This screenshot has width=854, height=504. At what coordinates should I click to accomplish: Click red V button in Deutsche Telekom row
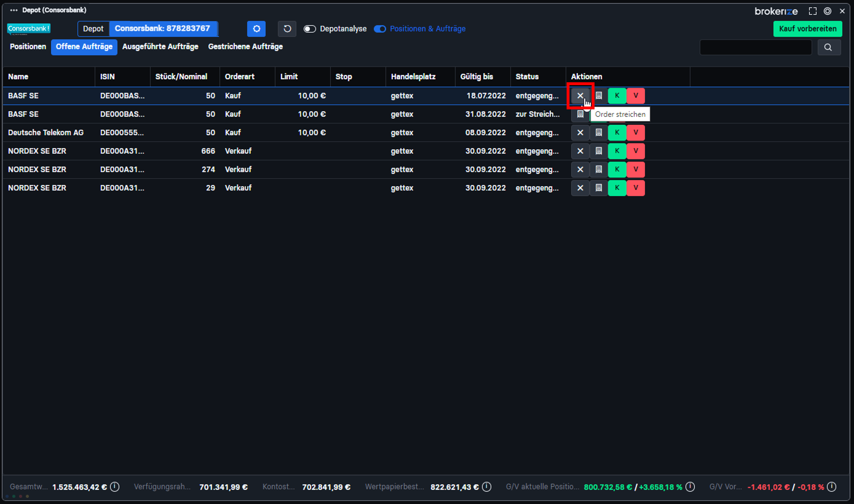pos(636,132)
